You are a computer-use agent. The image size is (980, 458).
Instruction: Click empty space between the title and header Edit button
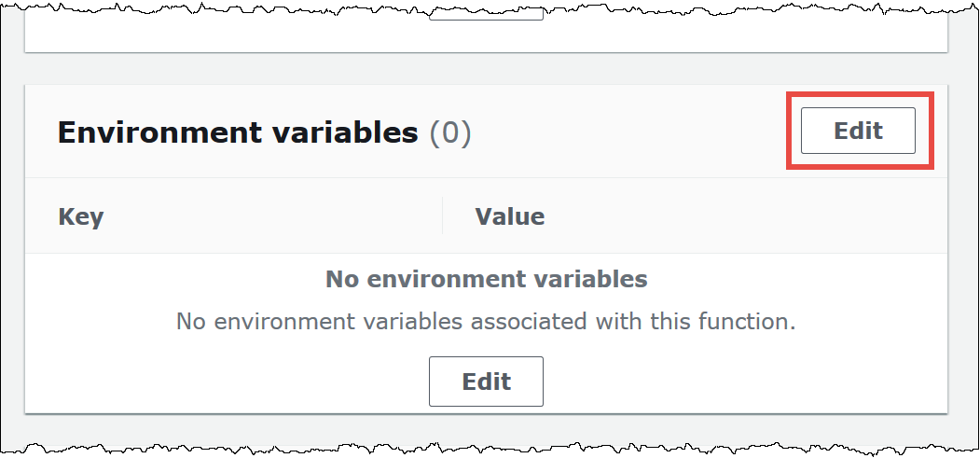[634, 132]
